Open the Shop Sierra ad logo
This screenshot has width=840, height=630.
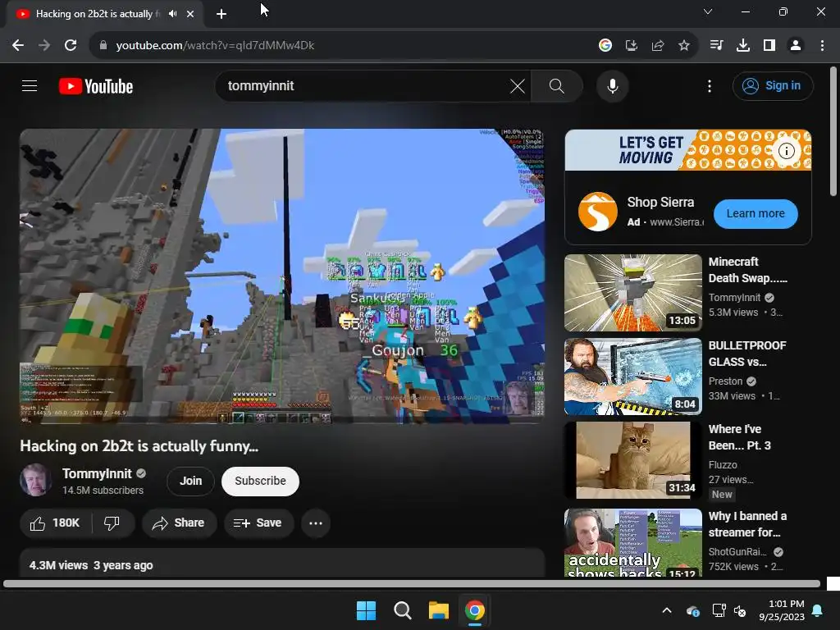tap(597, 212)
